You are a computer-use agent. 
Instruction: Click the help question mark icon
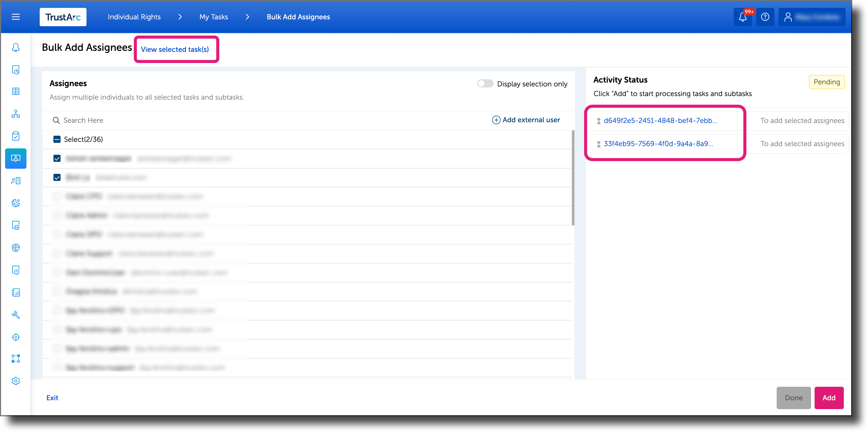pos(765,17)
